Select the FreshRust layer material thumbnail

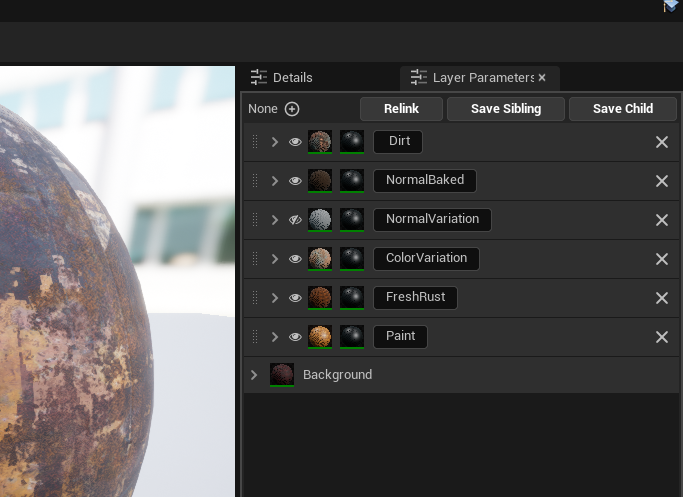[320, 298]
